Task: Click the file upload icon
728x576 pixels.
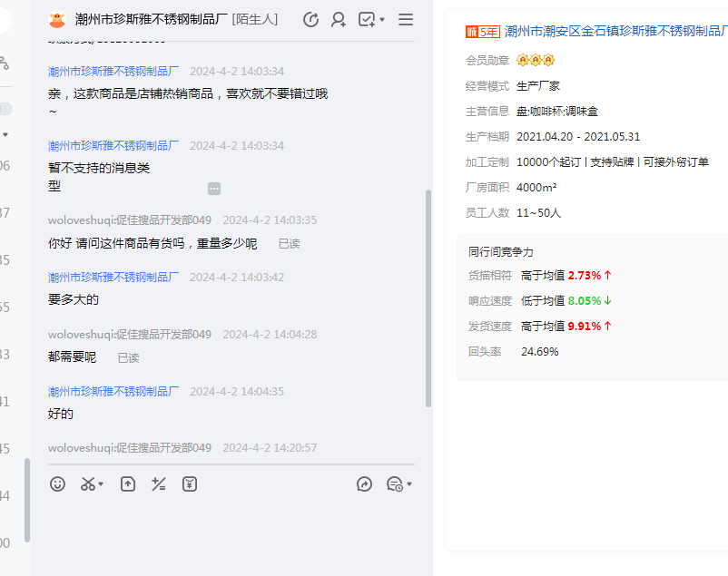Action: click(x=128, y=484)
